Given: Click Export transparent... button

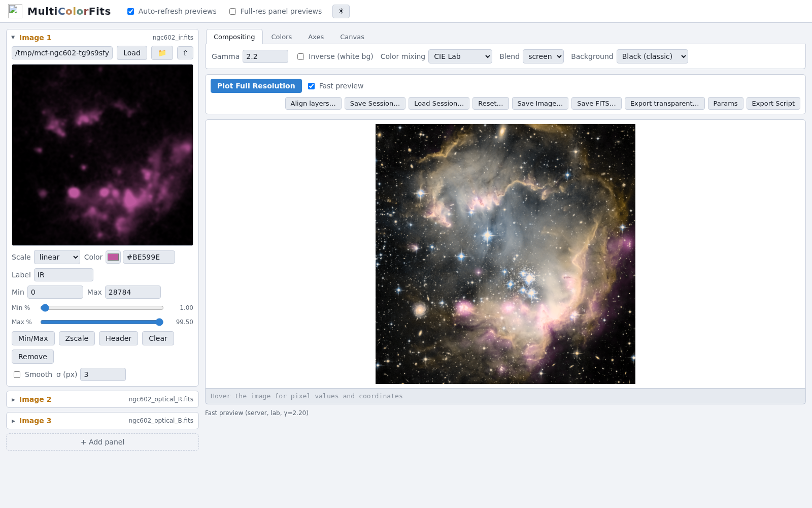Looking at the screenshot, I should point(665,103).
